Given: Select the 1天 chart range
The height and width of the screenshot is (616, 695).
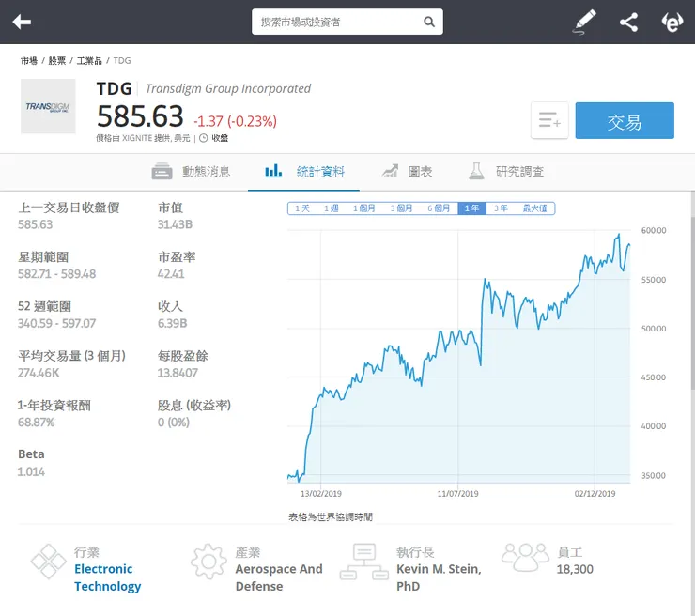Looking at the screenshot, I should [302, 208].
